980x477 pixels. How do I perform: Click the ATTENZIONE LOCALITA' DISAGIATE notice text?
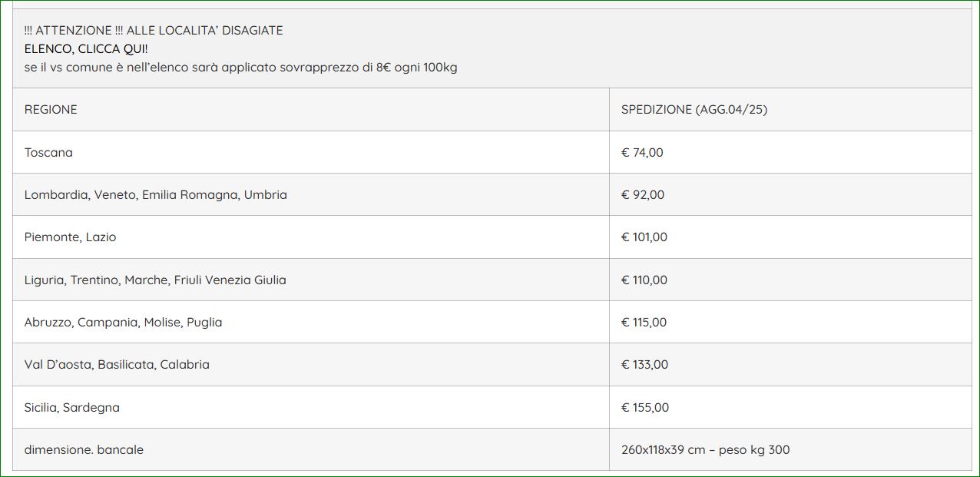point(154,31)
